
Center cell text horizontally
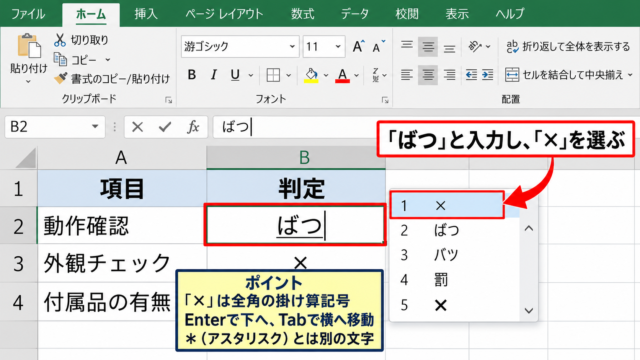[428, 75]
